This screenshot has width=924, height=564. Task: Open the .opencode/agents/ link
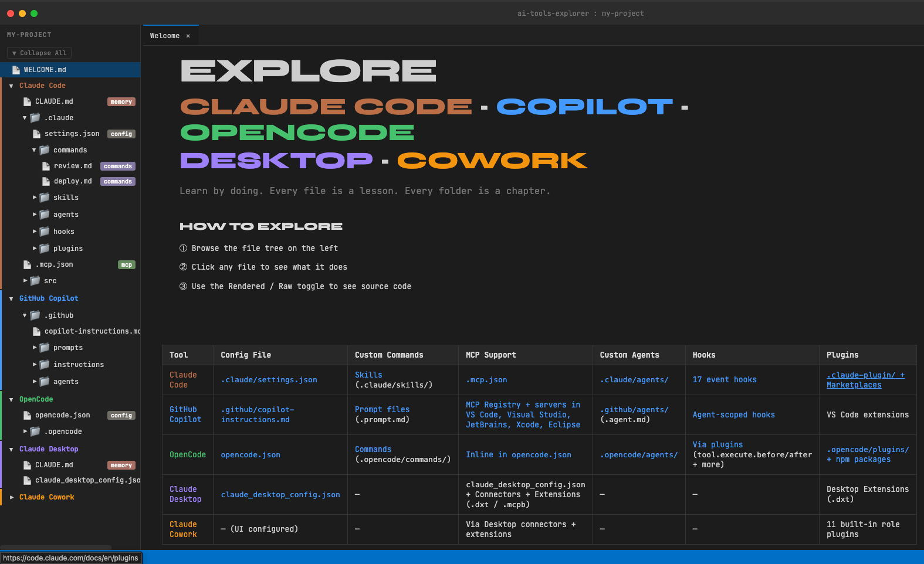639,455
